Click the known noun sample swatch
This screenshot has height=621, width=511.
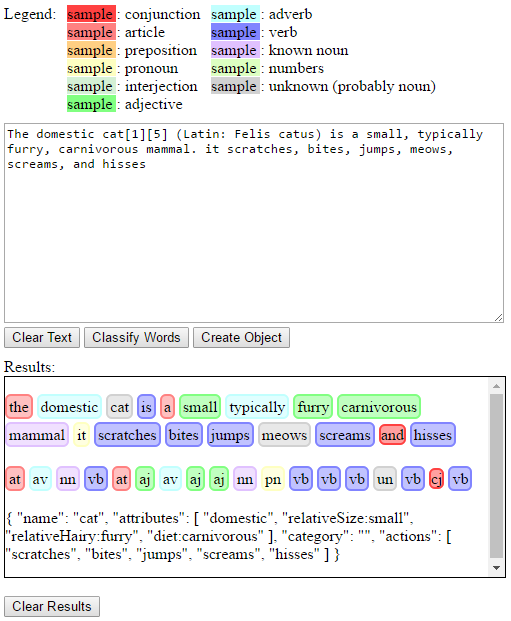[235, 50]
